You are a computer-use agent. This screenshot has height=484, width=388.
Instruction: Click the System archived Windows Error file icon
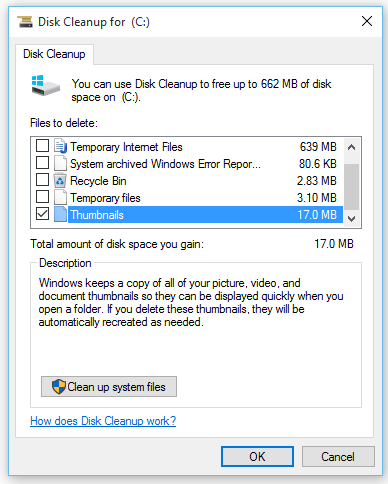pyautogui.click(x=60, y=163)
